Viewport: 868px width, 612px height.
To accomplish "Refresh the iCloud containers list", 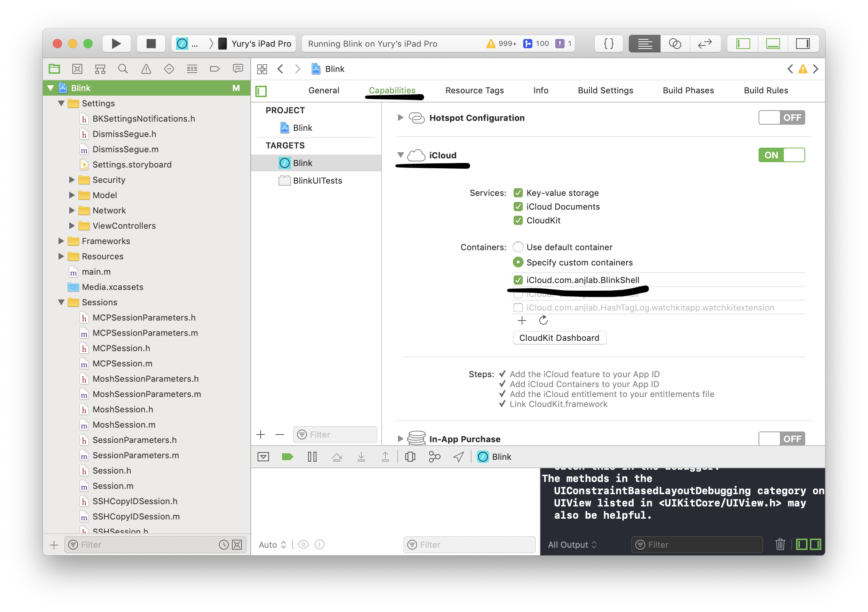I will [543, 320].
